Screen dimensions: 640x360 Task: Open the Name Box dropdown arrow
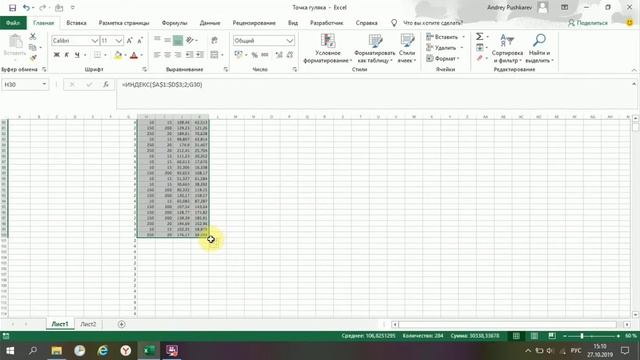(44, 84)
